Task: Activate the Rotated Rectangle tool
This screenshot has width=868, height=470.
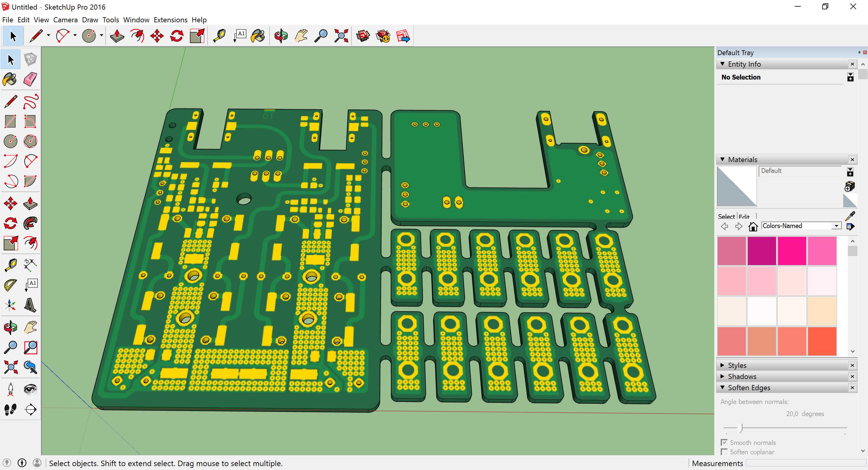Action: pos(30,122)
